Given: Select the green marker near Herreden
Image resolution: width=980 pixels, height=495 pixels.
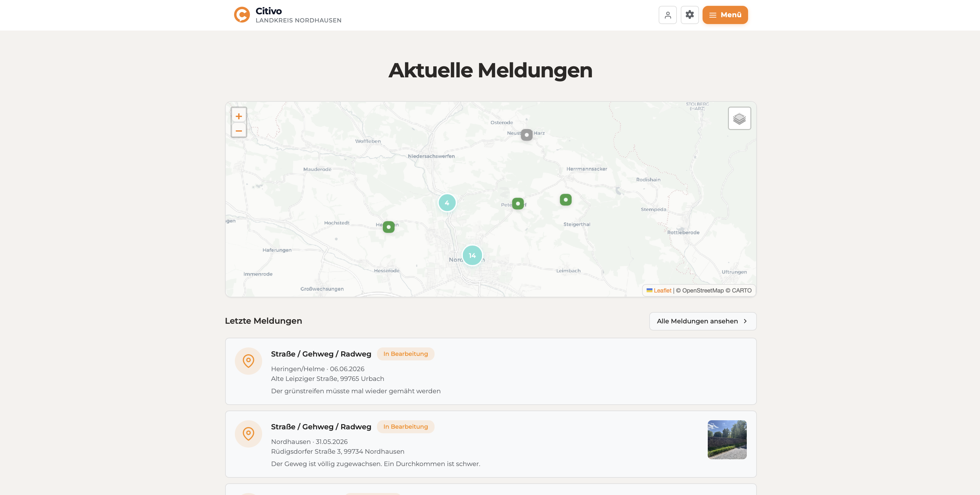Looking at the screenshot, I should (x=388, y=227).
